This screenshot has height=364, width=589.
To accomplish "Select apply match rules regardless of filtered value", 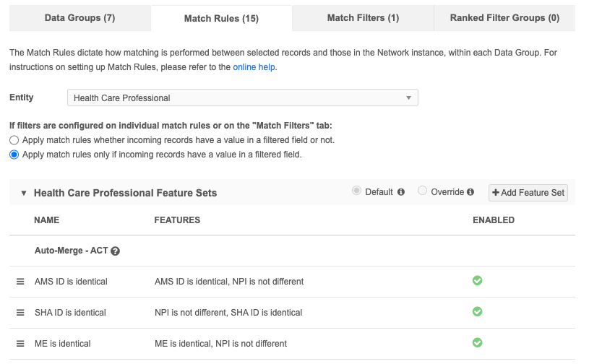I will point(14,140).
